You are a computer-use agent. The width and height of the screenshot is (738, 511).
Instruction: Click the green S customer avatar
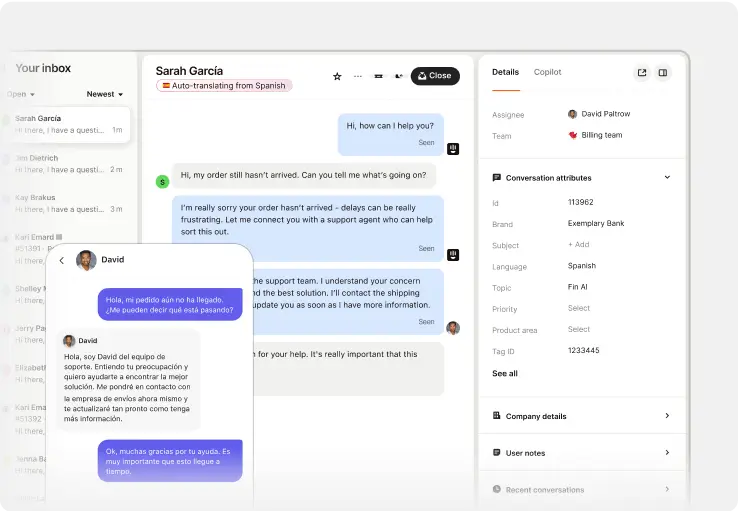(x=162, y=181)
